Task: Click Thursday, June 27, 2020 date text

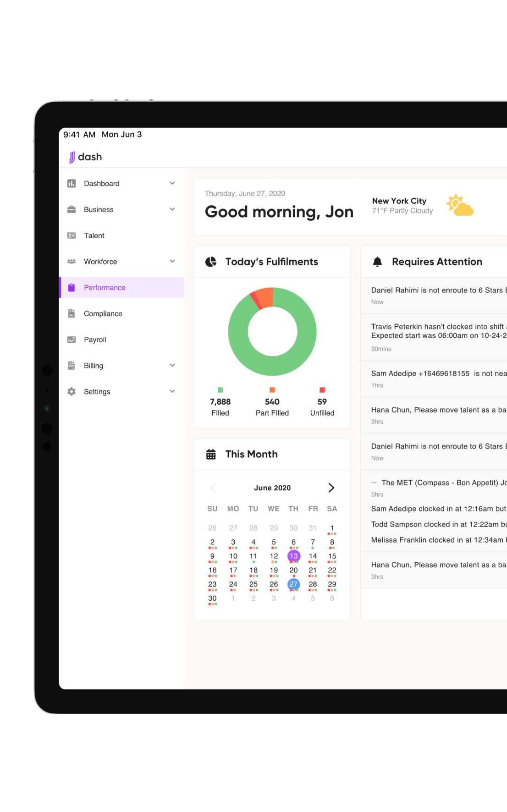Action: [245, 193]
